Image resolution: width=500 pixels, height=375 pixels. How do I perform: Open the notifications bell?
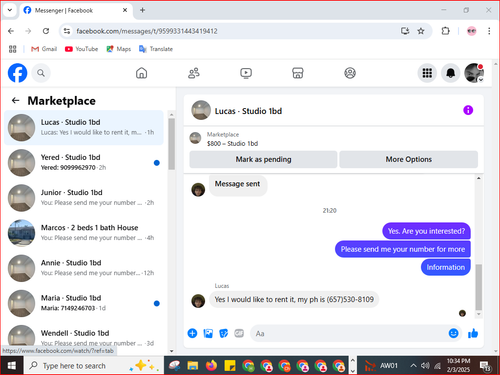[451, 73]
